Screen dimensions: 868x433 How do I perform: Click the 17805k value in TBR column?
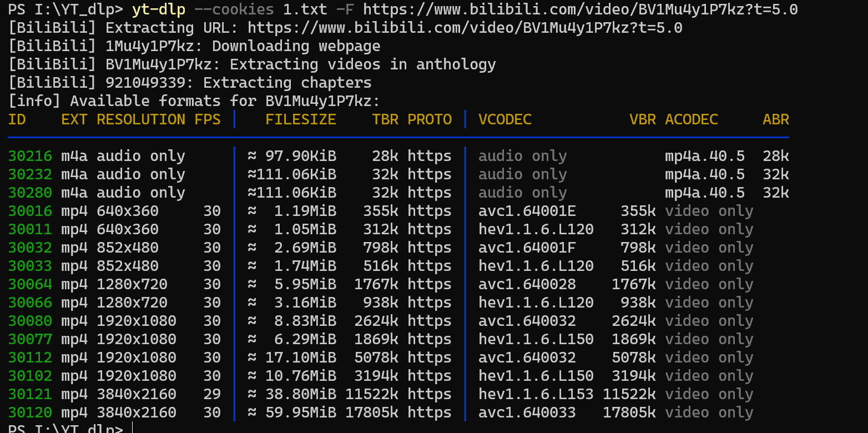[372, 412]
